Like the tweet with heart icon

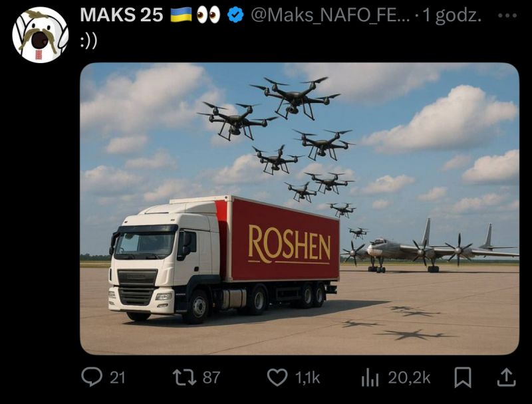pos(277,377)
